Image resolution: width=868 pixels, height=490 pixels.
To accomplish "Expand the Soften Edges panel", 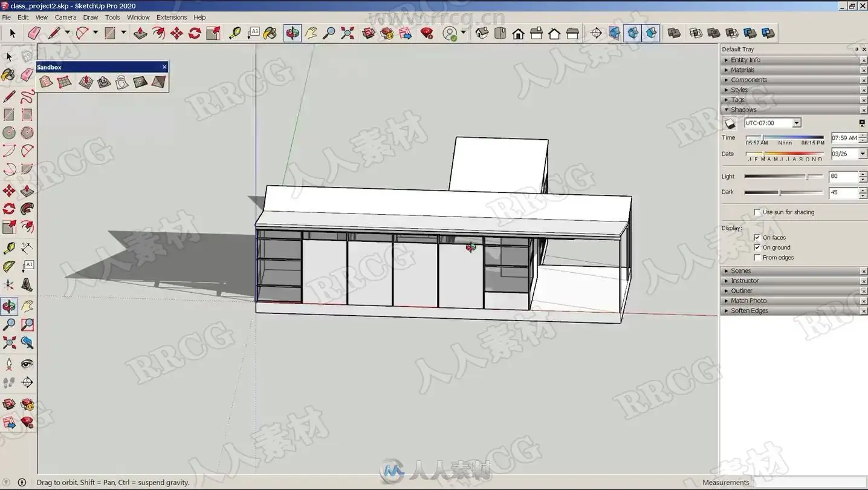I will [x=794, y=311].
